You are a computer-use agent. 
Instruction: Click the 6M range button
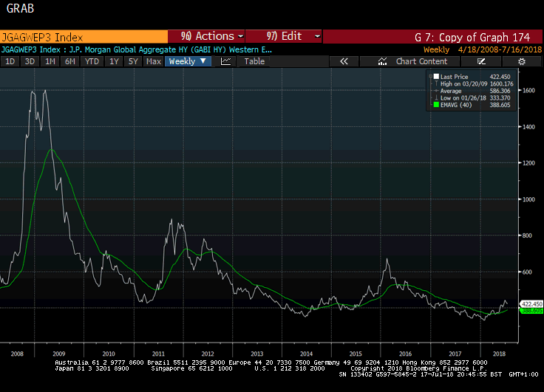70,61
